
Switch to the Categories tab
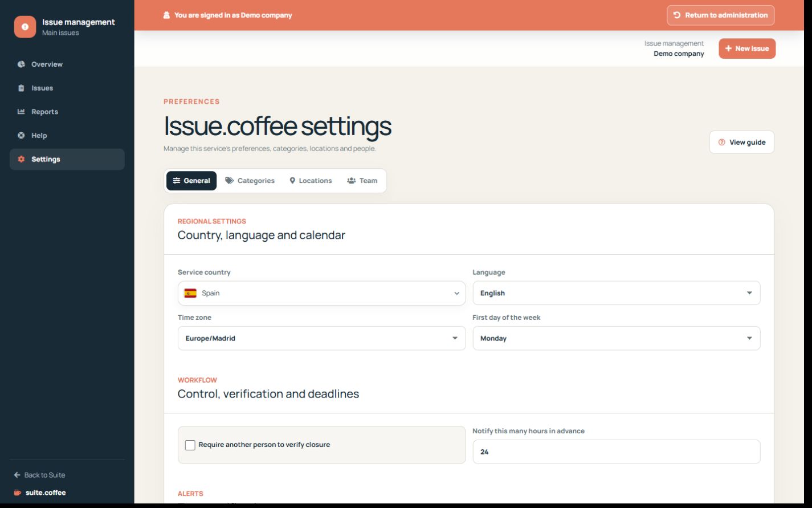(250, 181)
